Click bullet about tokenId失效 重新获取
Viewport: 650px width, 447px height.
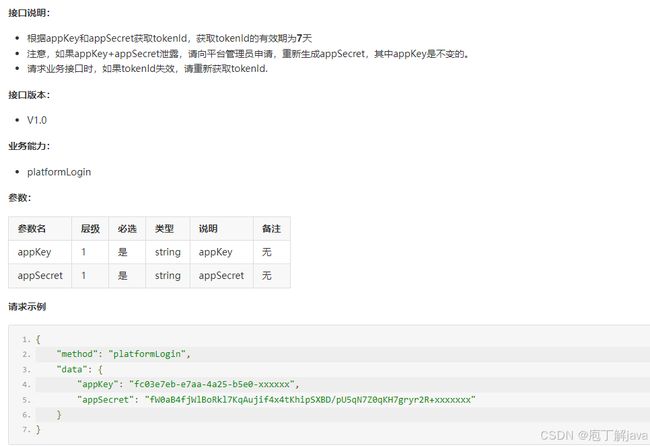point(147,69)
